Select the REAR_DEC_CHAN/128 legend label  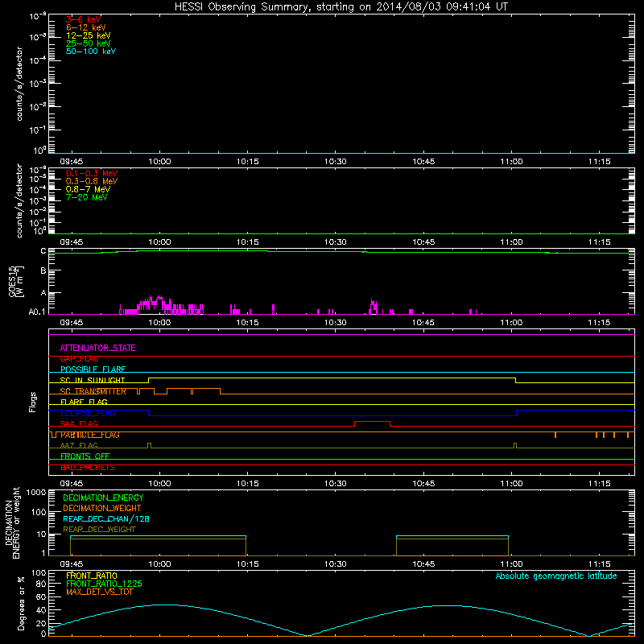click(106, 519)
